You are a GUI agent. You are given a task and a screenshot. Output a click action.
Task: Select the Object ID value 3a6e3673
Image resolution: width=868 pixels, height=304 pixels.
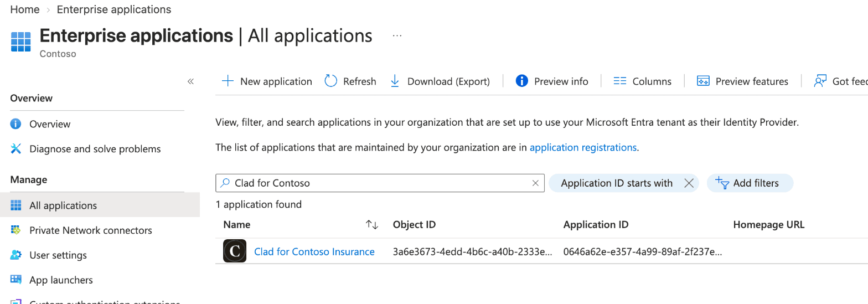pyautogui.click(x=473, y=252)
